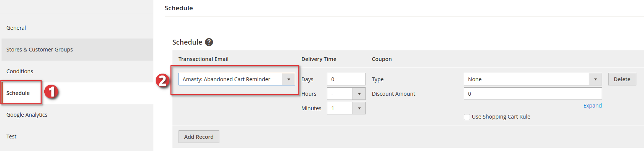Open the coupon Type dropdown
The width and height of the screenshot is (644, 151).
tap(533, 79)
